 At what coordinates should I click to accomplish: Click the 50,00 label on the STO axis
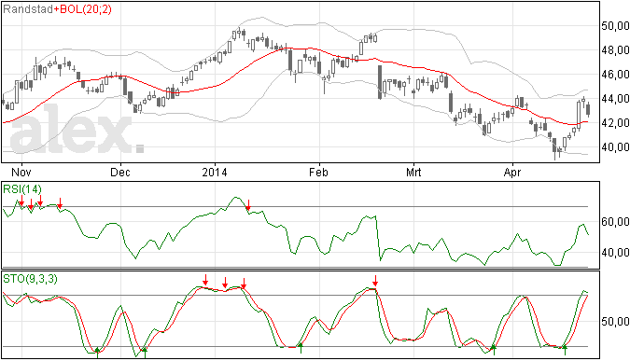[615, 321]
